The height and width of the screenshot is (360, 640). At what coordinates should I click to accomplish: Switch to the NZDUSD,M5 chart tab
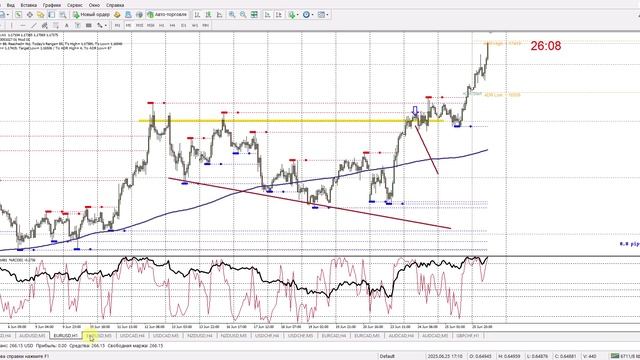[233, 336]
